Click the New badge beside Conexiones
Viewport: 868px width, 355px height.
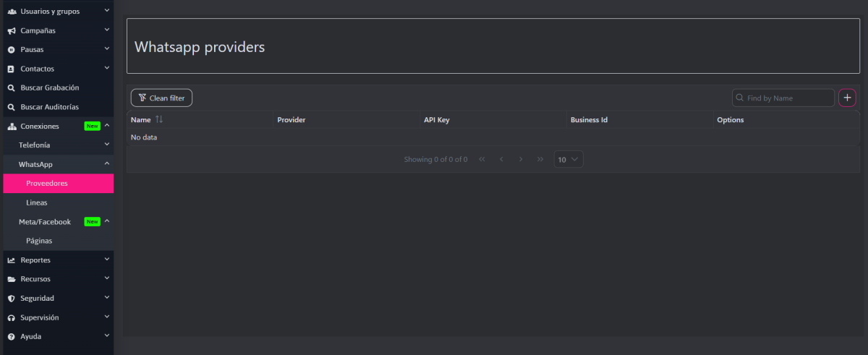[x=92, y=126]
